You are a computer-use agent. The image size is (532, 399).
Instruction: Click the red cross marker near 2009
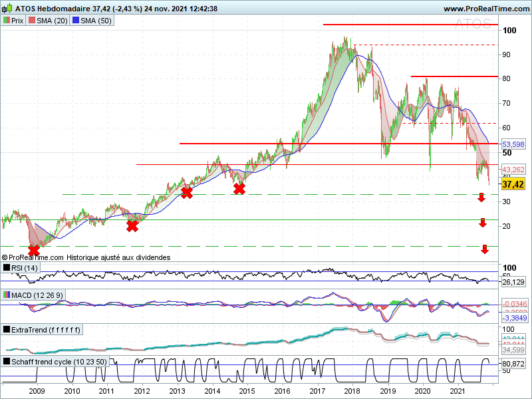[x=34, y=251]
